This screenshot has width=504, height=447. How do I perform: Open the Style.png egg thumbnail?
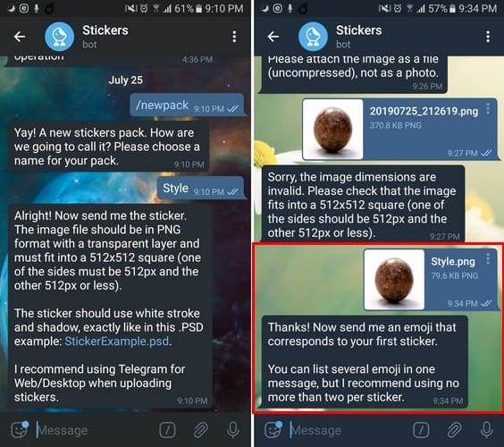point(394,280)
